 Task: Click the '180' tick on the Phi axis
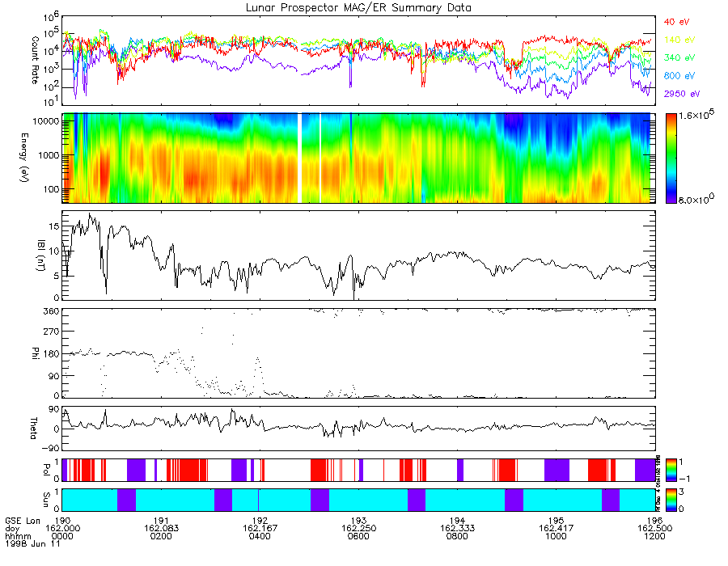pos(52,354)
